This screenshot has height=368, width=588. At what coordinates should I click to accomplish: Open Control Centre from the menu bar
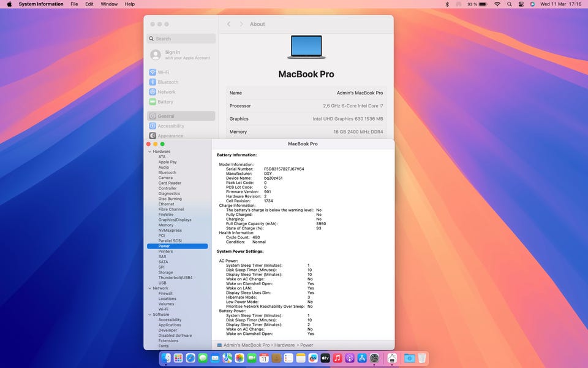pyautogui.click(x=521, y=4)
